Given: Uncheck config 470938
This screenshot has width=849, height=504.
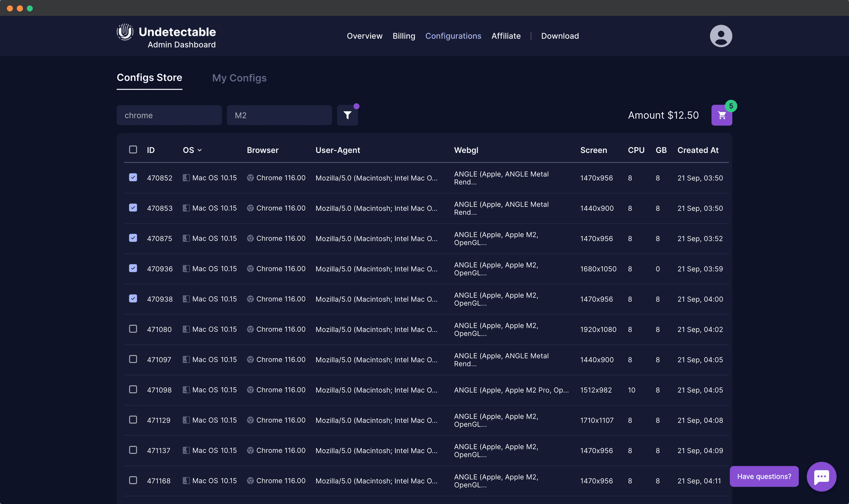Looking at the screenshot, I should click(133, 298).
